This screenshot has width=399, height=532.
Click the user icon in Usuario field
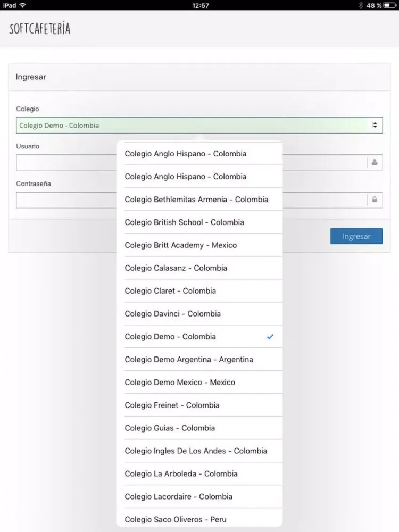click(375, 163)
